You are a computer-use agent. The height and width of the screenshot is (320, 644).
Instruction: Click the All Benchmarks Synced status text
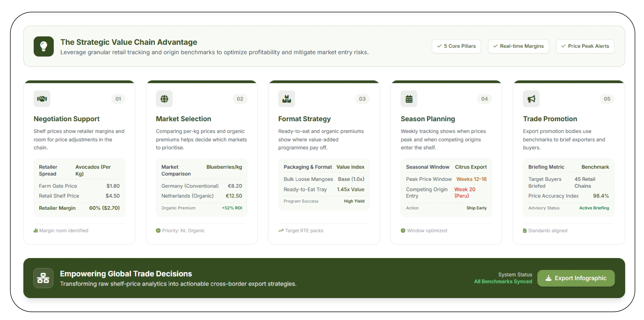tap(503, 282)
